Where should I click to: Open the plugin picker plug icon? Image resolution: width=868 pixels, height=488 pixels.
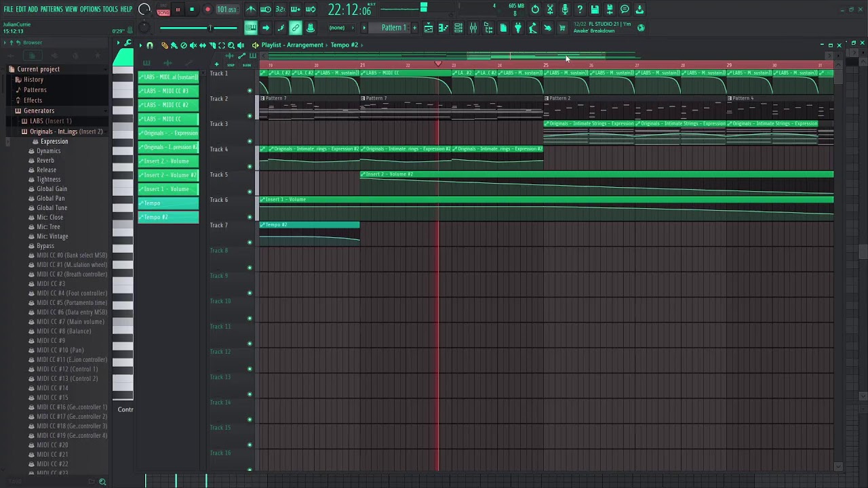click(x=518, y=28)
